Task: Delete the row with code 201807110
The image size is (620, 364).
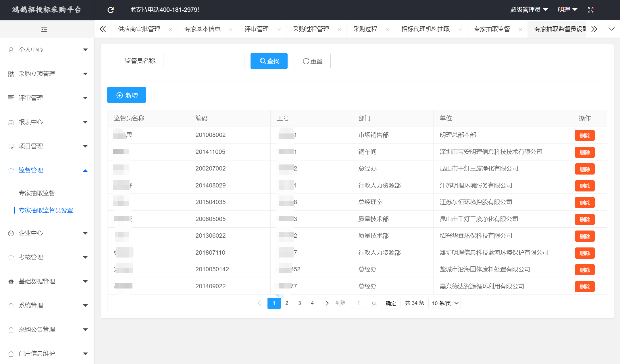Action: point(585,253)
